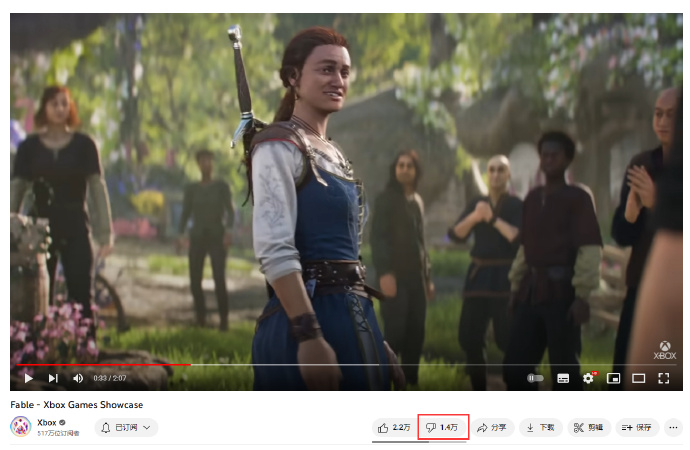Open the Xbox channel avatar
Image resolution: width=690 pixels, height=450 pixels.
click(20, 427)
